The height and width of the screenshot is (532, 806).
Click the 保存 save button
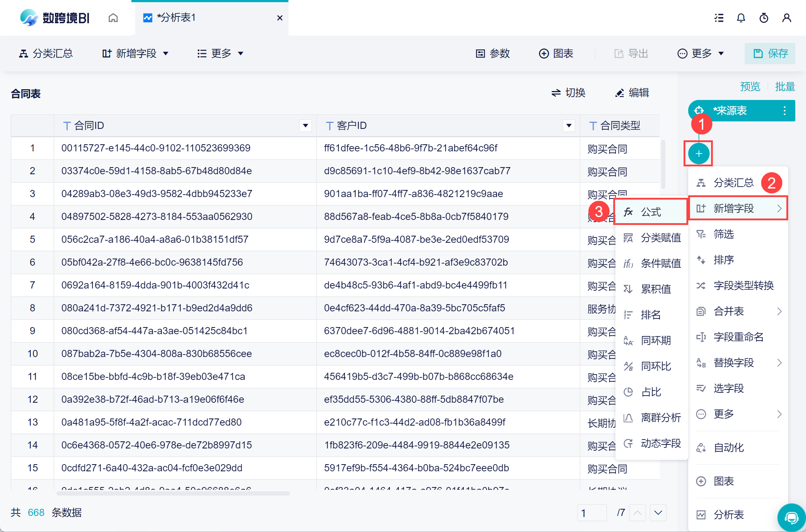tap(770, 54)
